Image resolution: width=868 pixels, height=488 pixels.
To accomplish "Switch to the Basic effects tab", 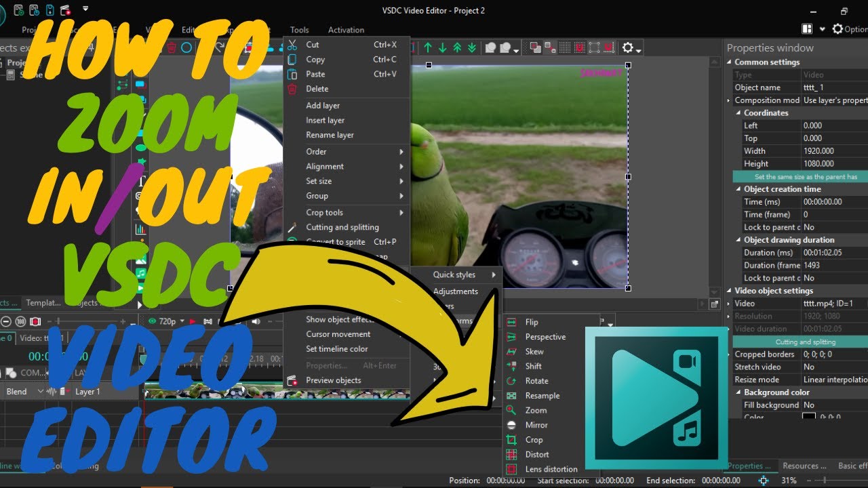I will tap(852, 466).
